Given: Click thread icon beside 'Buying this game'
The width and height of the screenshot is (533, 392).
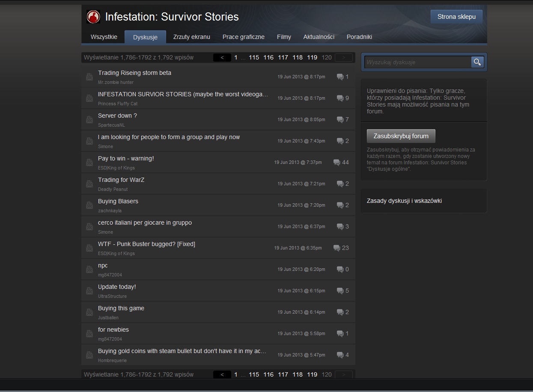Looking at the screenshot, I should tap(89, 312).
